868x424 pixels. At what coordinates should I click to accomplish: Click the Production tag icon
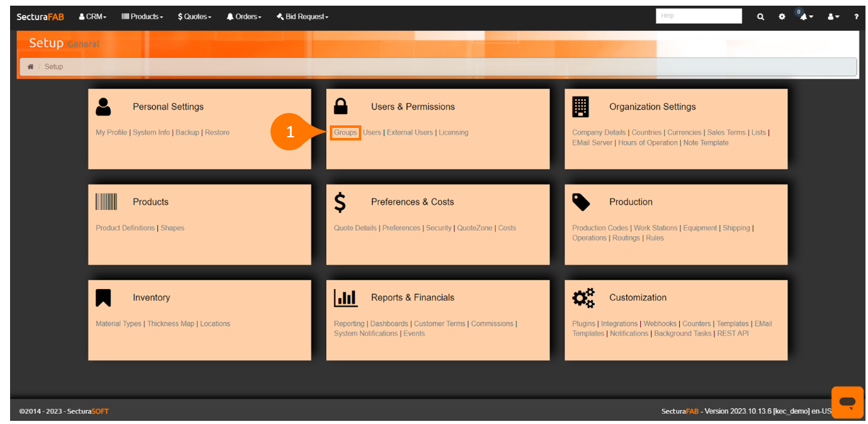pyautogui.click(x=580, y=202)
